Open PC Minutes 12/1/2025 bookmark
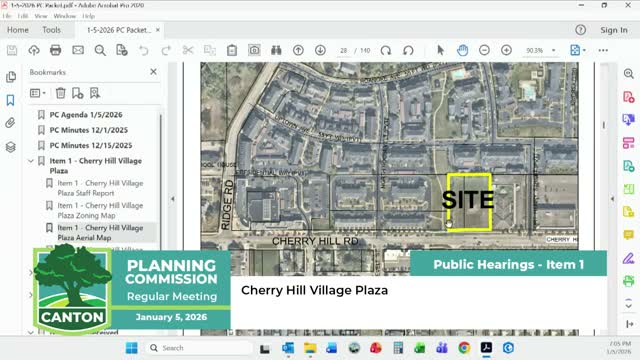Screen dimensions: 640x360 click(89, 130)
